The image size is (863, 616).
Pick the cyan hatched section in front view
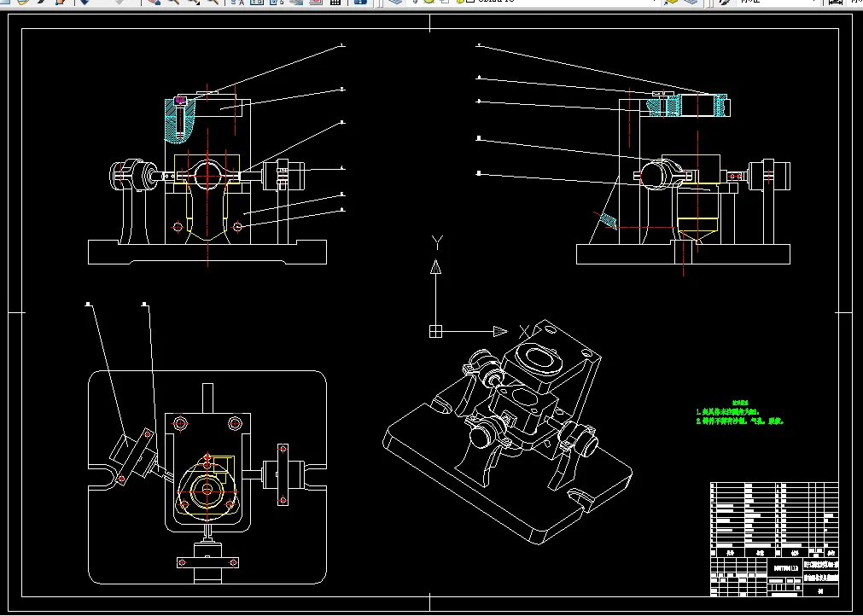180,121
